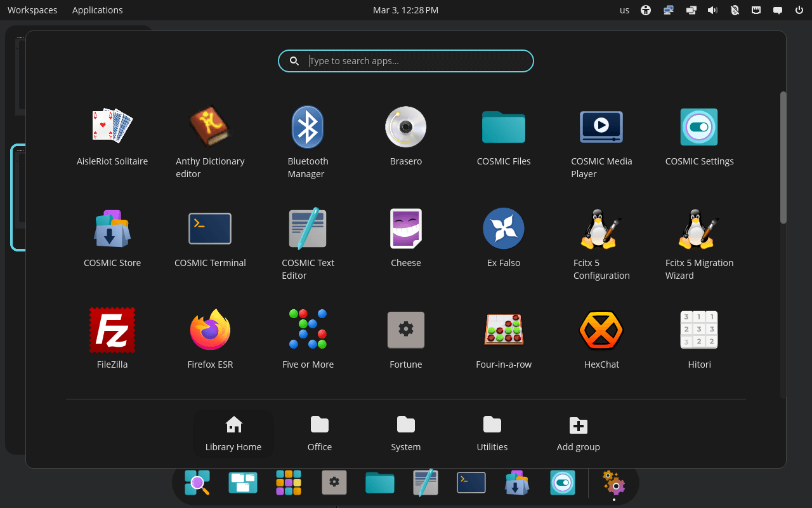Launch the Bluetooth Manager

(308, 126)
